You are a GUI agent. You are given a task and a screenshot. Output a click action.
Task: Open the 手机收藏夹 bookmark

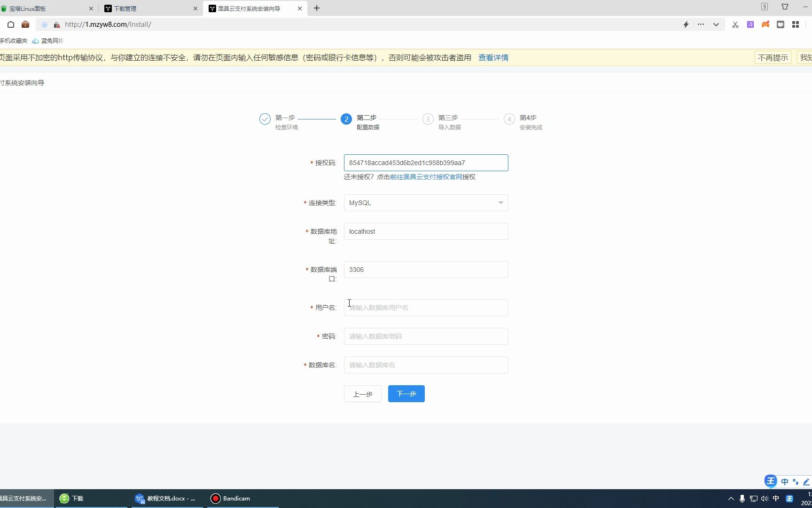click(x=14, y=41)
